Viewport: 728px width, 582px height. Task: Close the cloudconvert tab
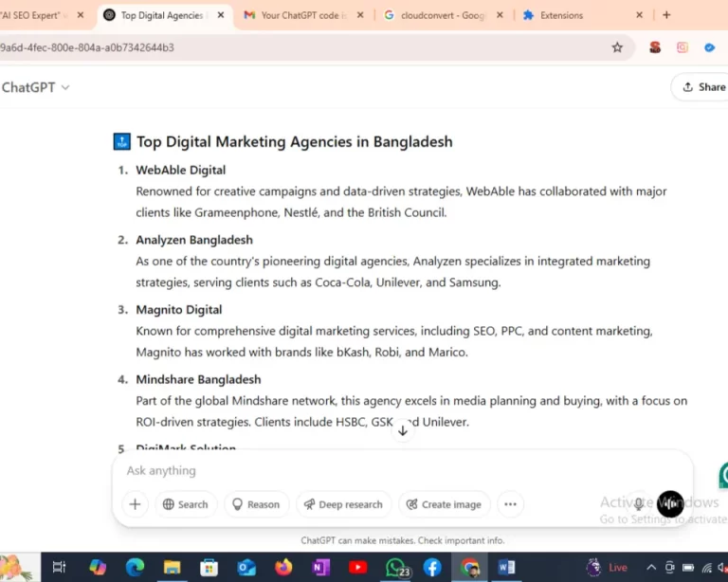point(500,15)
